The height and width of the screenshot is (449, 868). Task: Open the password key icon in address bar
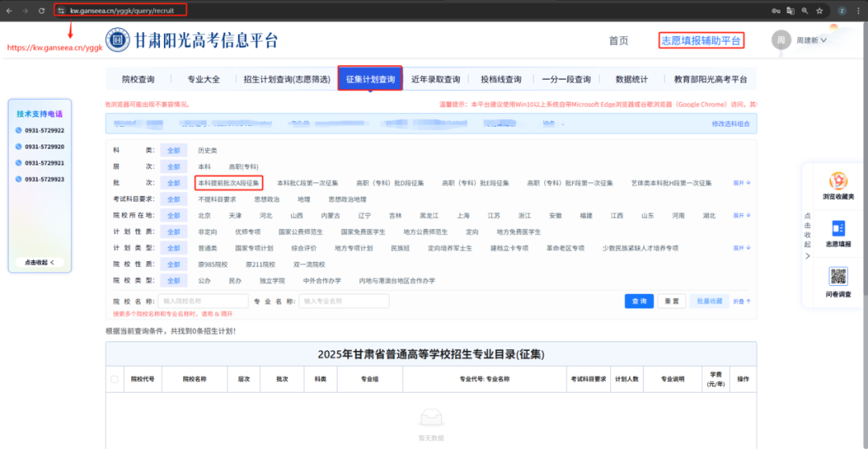tap(776, 10)
